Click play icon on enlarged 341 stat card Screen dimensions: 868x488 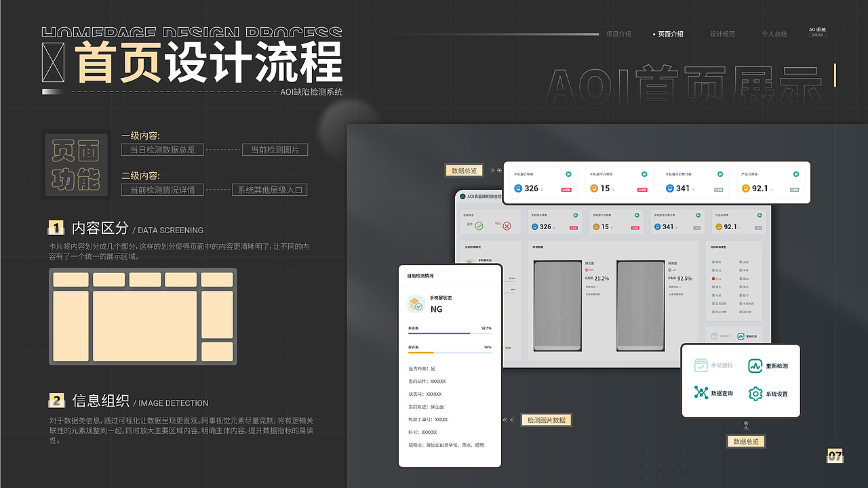tap(719, 174)
